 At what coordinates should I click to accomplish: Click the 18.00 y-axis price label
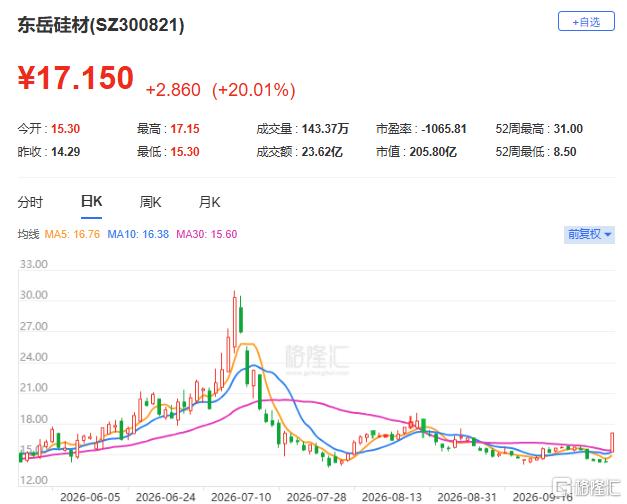pos(34,419)
